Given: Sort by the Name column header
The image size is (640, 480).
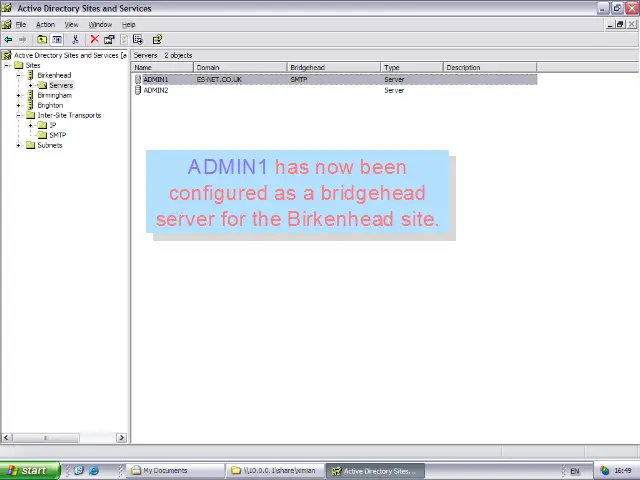Looking at the screenshot, I should click(x=162, y=67).
